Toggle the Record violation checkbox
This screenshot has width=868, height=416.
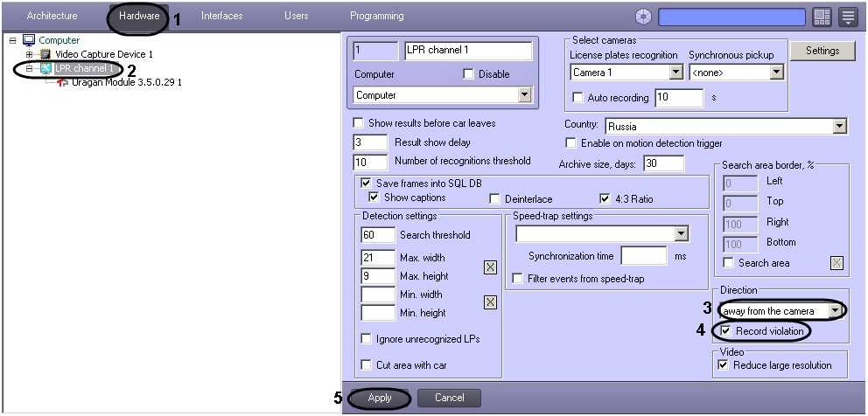pyautogui.click(x=726, y=331)
